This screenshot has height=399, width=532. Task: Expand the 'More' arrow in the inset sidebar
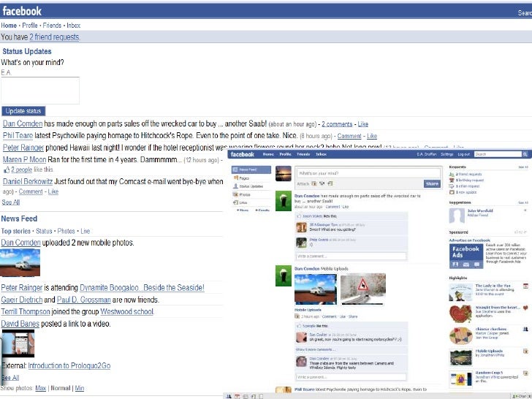[x=243, y=210]
